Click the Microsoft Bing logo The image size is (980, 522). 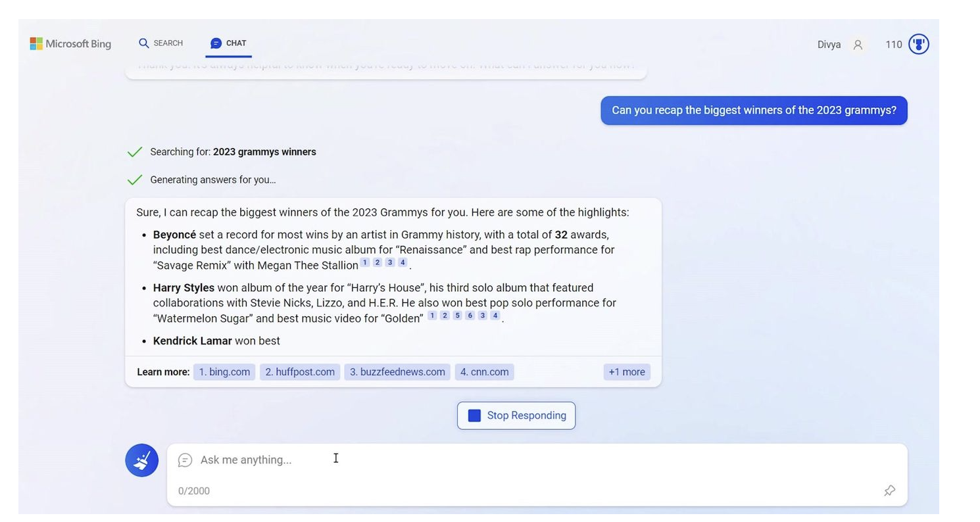(70, 44)
